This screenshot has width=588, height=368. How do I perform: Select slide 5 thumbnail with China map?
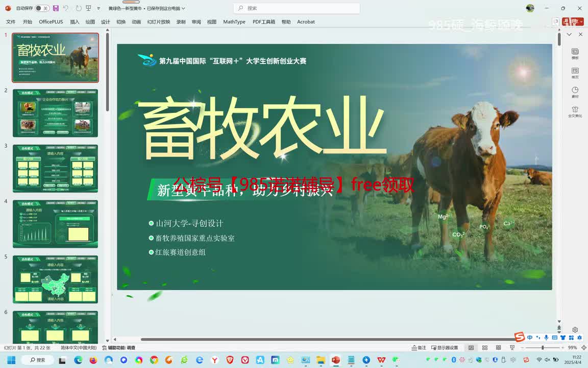point(56,279)
